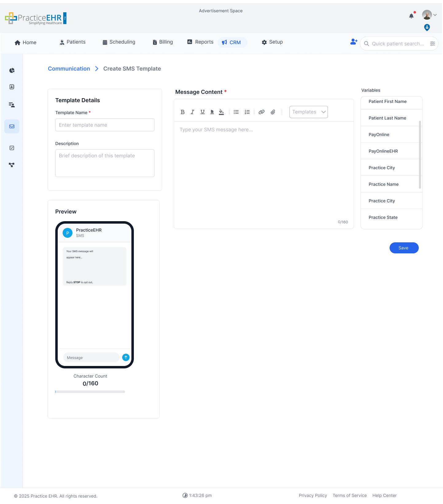Click the insert link icon

pos(262,112)
